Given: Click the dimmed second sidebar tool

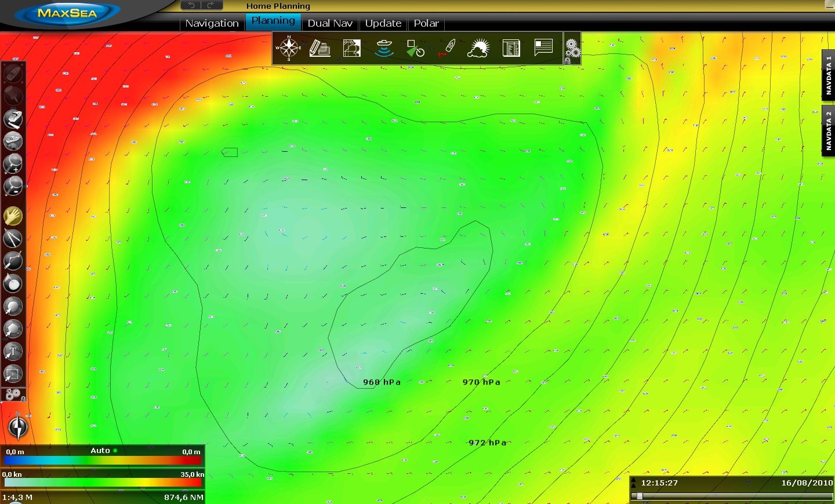Looking at the screenshot, I should point(13,96).
